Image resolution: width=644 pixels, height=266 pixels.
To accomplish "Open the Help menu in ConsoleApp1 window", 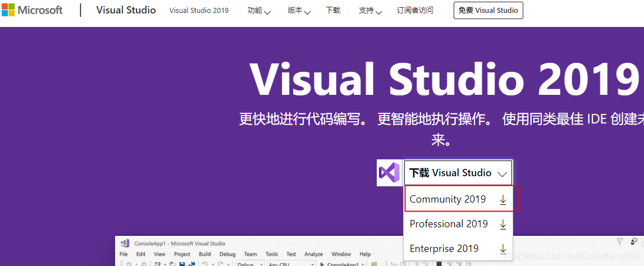I will point(365,254).
